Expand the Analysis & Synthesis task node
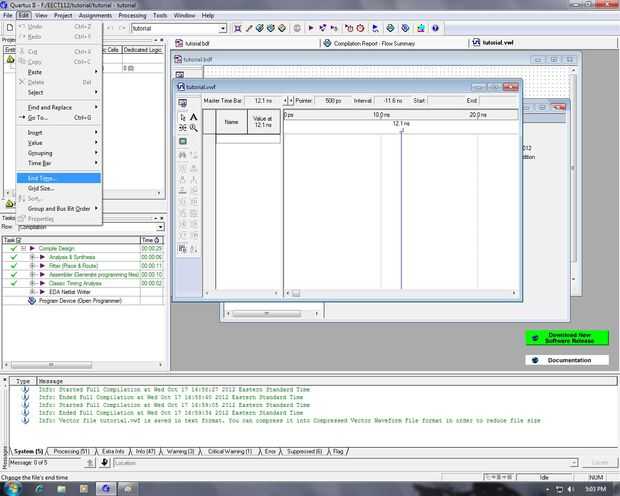 tap(33, 257)
